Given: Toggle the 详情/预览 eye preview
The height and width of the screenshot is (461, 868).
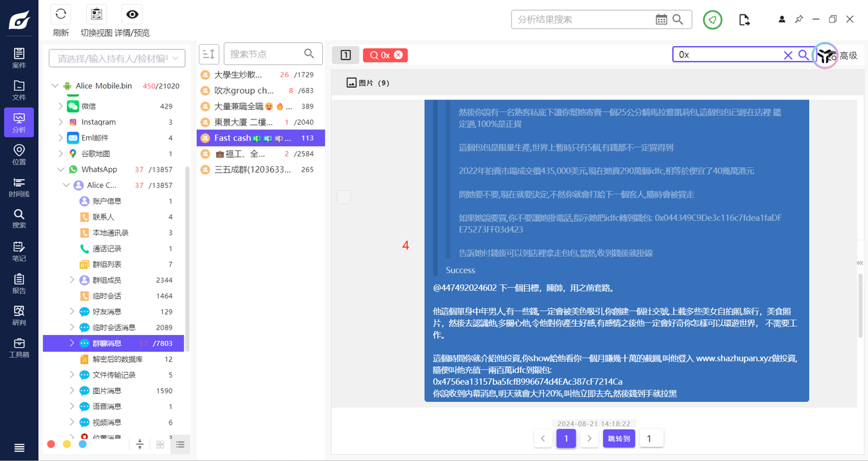Looking at the screenshot, I should tap(132, 14).
